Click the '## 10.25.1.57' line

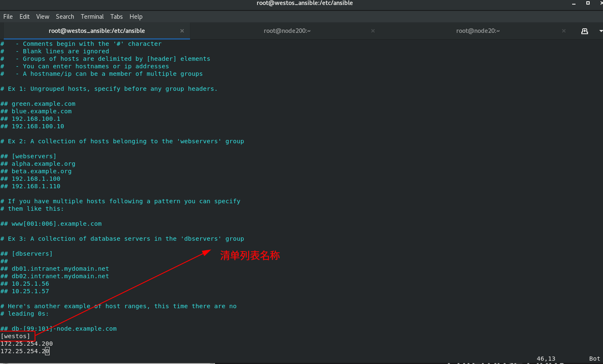pyautogui.click(x=25, y=291)
